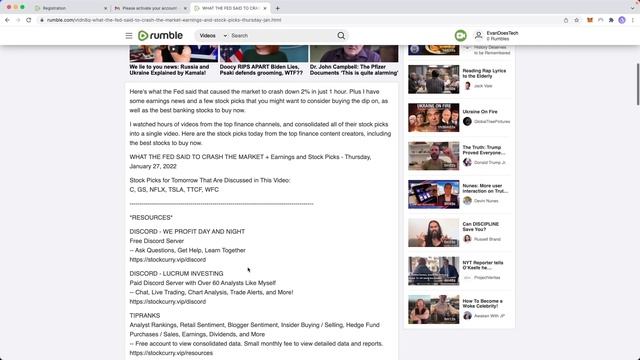Click the Chrome profile avatar icon

click(x=622, y=20)
